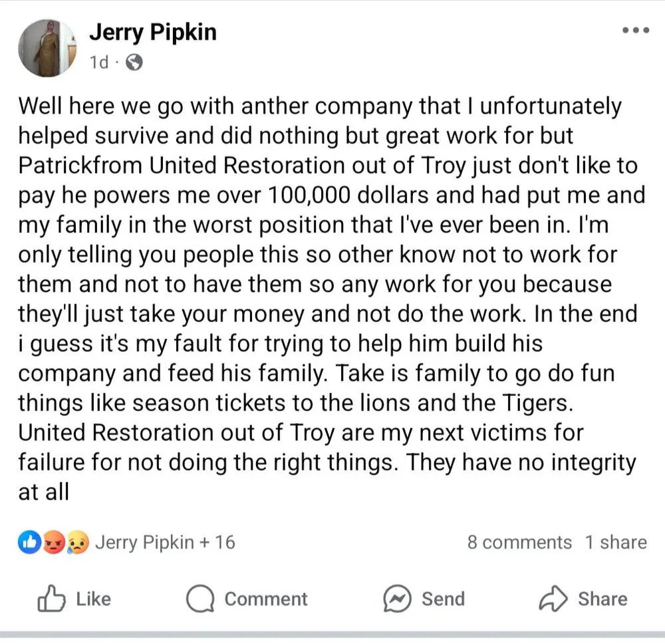Click the thumbs-up outline Like icon

[x=51, y=599]
